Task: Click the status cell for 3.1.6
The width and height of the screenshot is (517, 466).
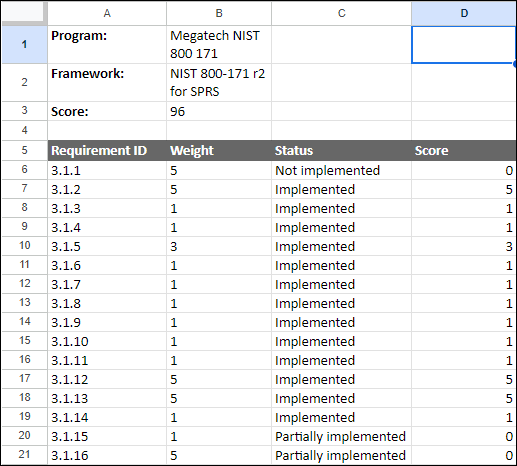Action: pos(341,265)
